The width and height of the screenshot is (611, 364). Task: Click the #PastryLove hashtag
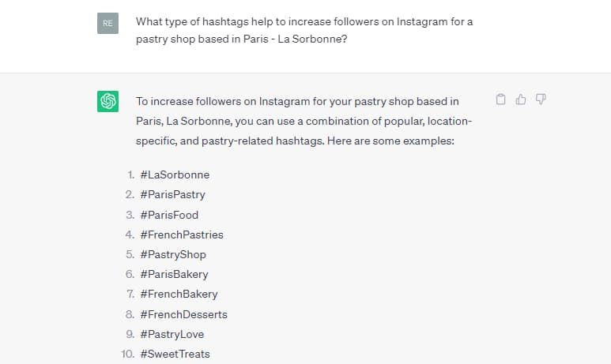point(172,335)
